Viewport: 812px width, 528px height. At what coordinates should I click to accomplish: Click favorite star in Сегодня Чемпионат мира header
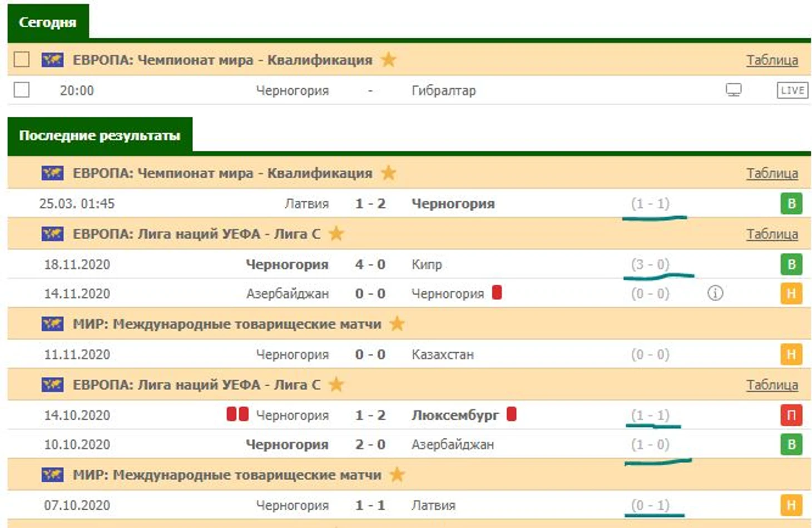389,59
